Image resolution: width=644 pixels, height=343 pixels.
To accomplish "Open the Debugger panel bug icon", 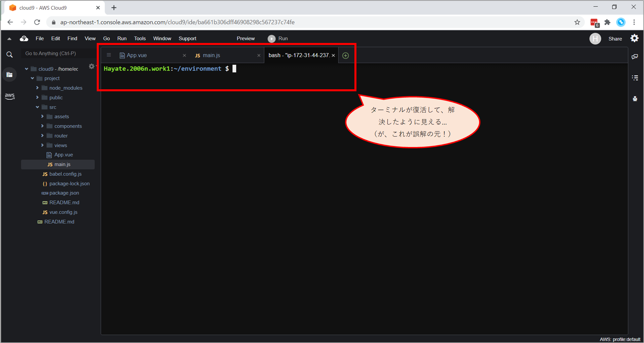I will point(635,99).
